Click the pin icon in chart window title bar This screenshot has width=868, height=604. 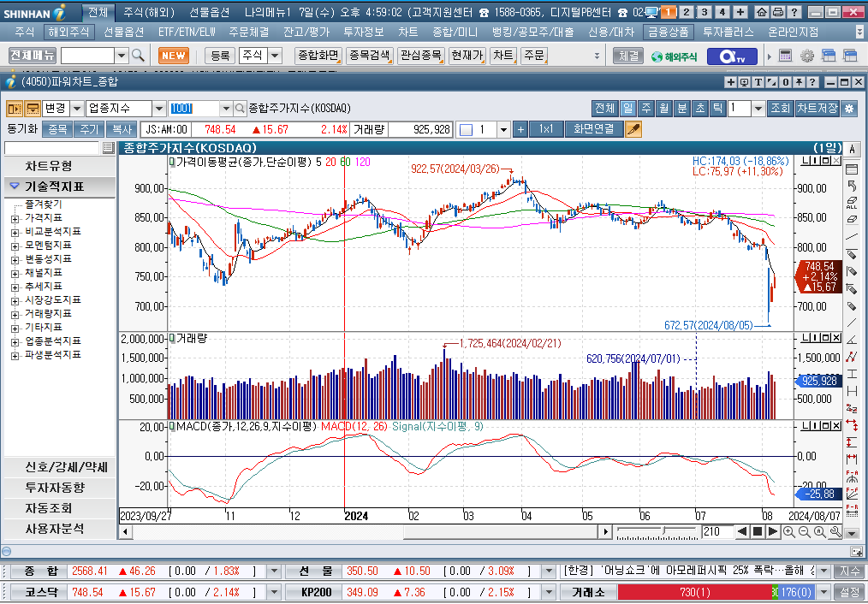pyautogui.click(x=799, y=82)
